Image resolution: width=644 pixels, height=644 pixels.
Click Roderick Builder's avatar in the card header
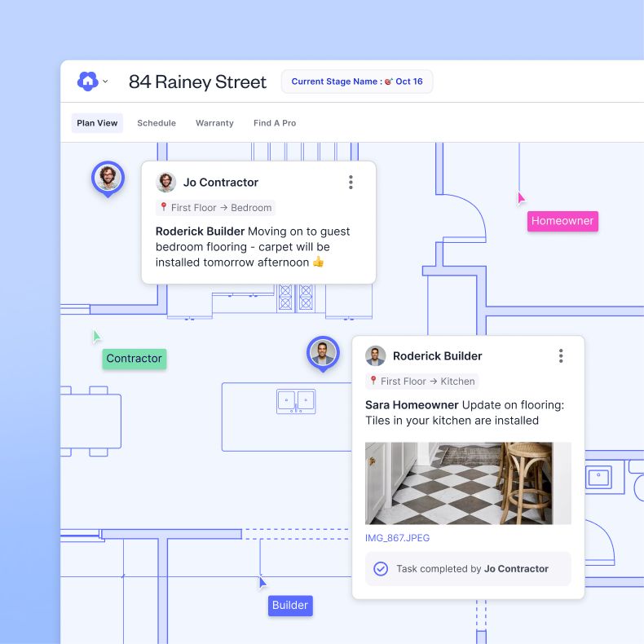pos(375,355)
